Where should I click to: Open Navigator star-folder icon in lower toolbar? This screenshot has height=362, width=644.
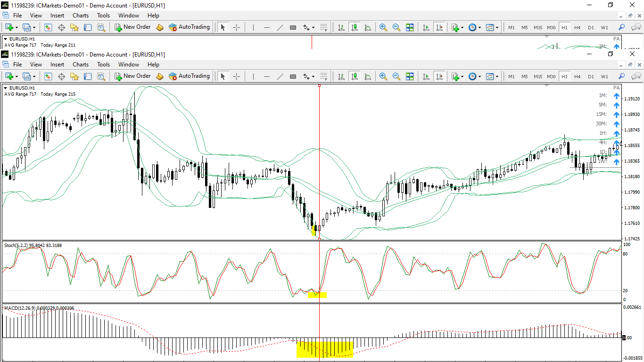pos(74,76)
